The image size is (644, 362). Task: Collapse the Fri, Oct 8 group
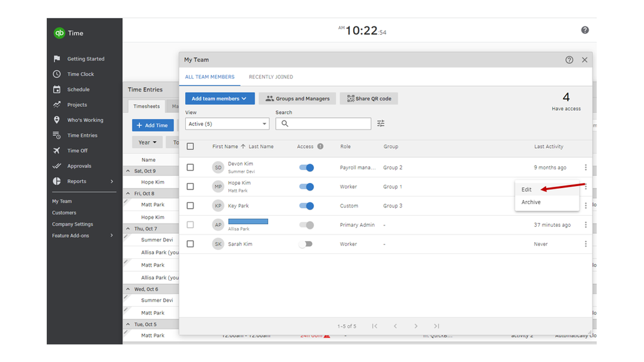pyautogui.click(x=128, y=193)
